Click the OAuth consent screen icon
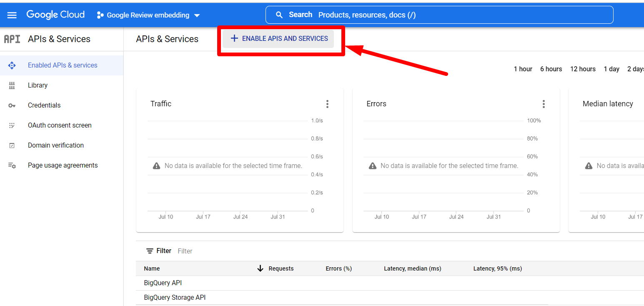Screen dimensions: 644x306 (x=13, y=125)
